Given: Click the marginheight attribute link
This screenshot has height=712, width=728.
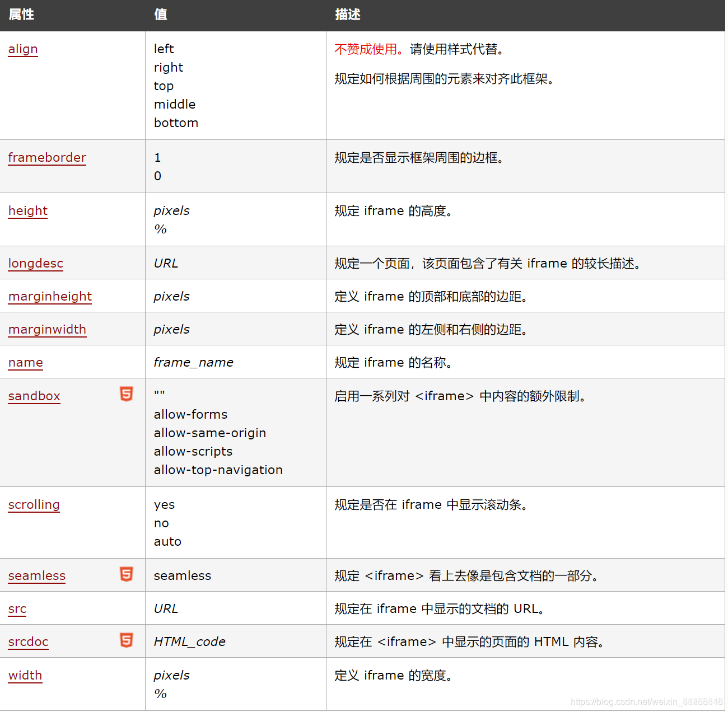Looking at the screenshot, I should [50, 296].
